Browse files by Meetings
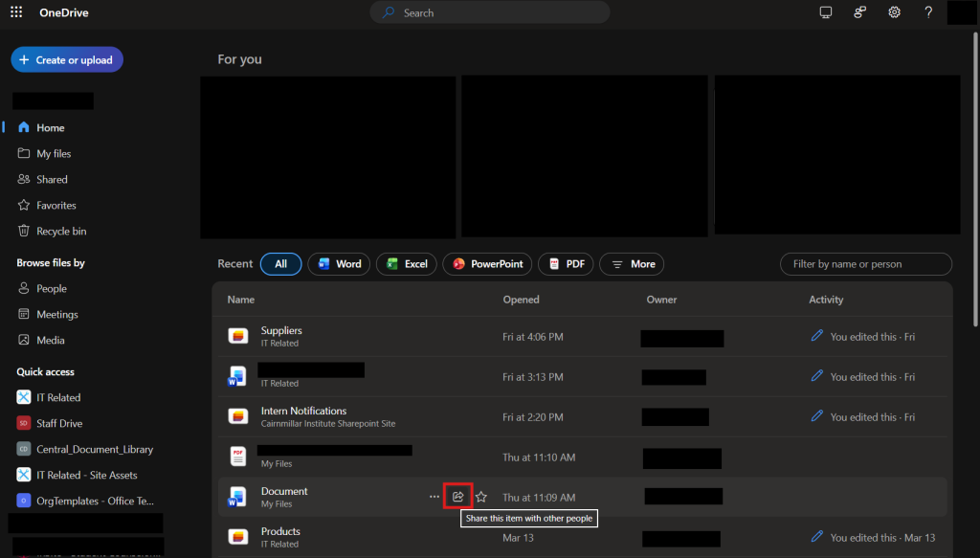This screenshot has width=980, height=558. point(56,314)
